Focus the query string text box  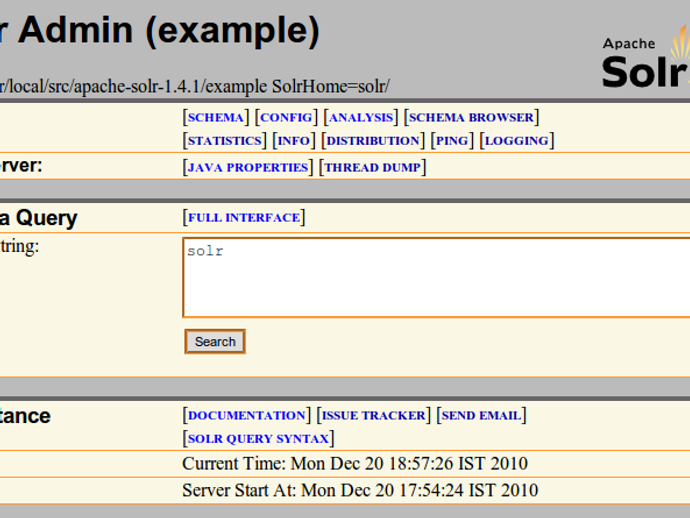coord(436,277)
